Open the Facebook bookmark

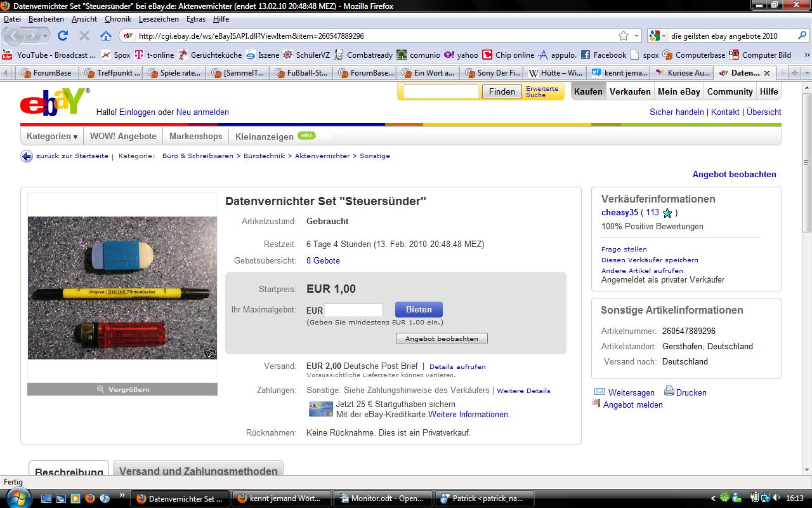(x=603, y=55)
